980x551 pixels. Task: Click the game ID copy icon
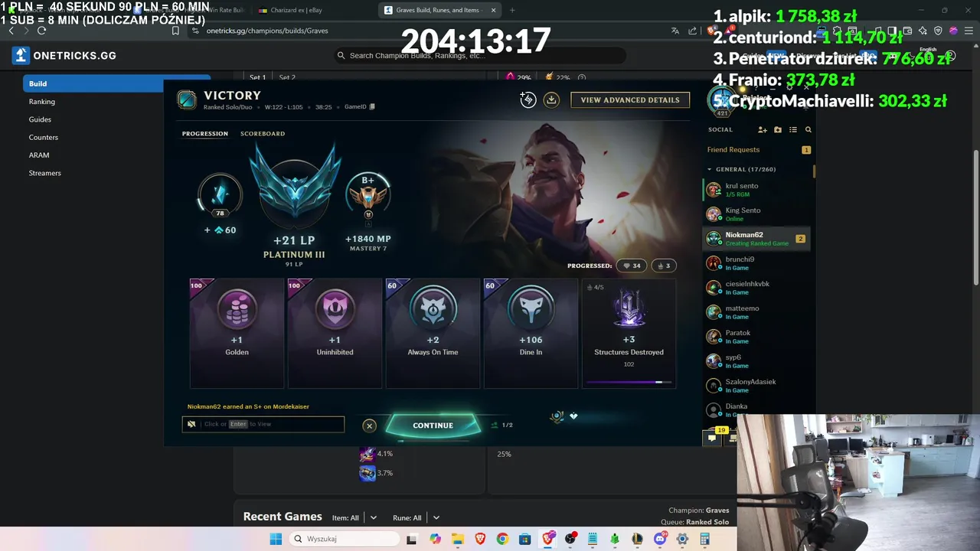[x=372, y=107]
